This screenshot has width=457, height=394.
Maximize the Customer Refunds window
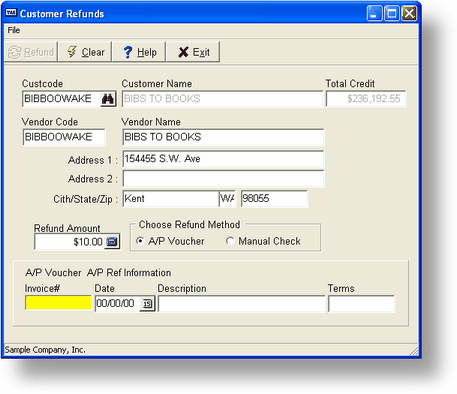(x=392, y=14)
